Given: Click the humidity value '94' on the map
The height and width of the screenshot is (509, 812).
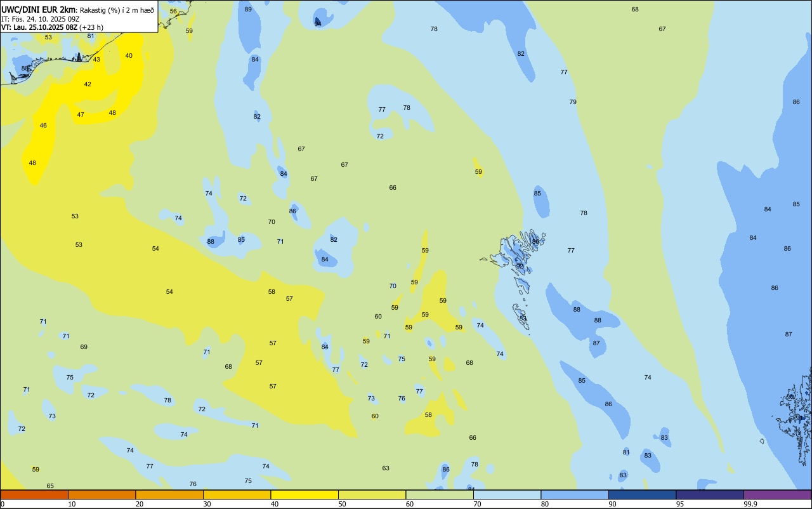Looking at the screenshot, I should pyautogui.click(x=318, y=23).
